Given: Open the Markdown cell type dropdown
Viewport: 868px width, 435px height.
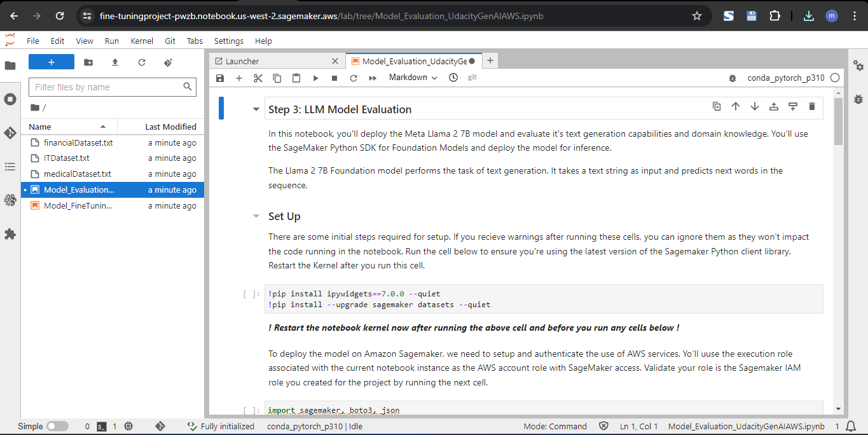Looking at the screenshot, I should (x=412, y=78).
